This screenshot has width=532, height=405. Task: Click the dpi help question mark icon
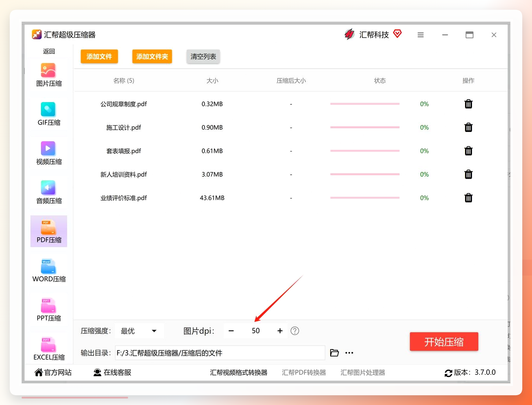coord(295,331)
